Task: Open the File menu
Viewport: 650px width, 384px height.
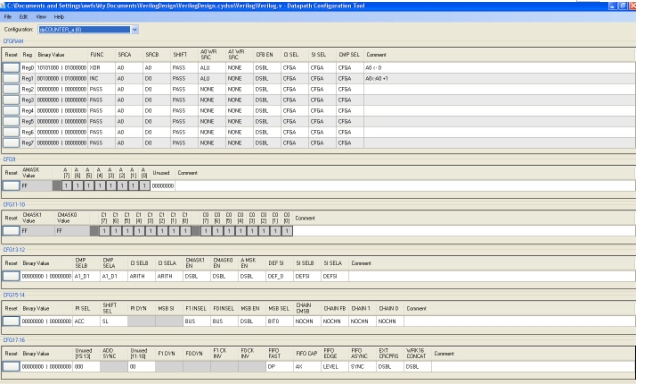Action: (x=7, y=17)
